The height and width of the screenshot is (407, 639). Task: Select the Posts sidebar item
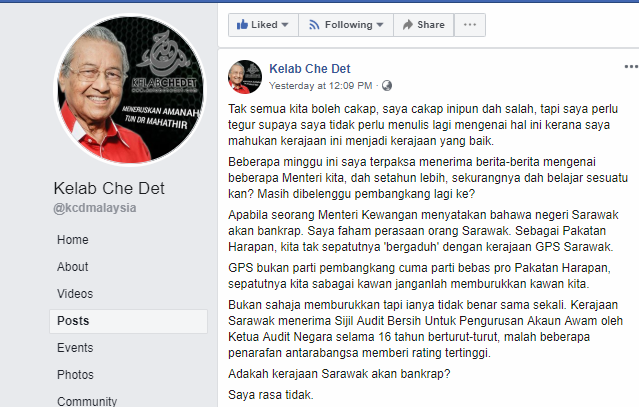click(x=128, y=321)
